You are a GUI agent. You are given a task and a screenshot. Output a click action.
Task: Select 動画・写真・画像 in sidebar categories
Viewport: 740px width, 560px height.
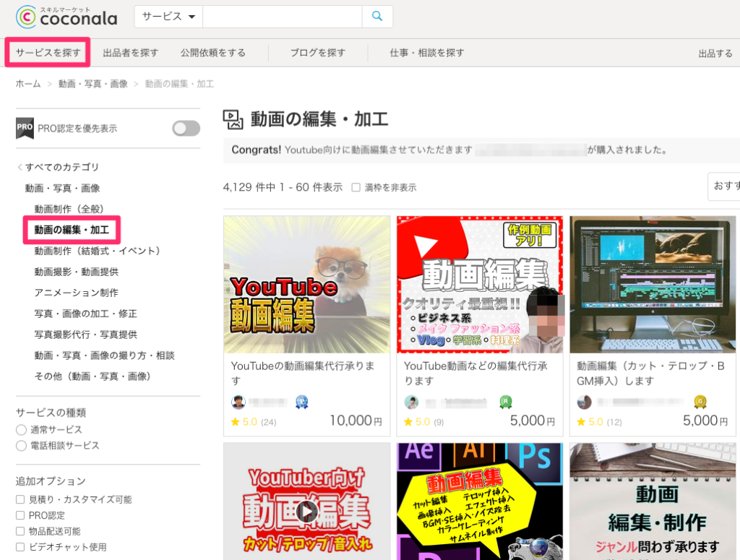(62, 189)
